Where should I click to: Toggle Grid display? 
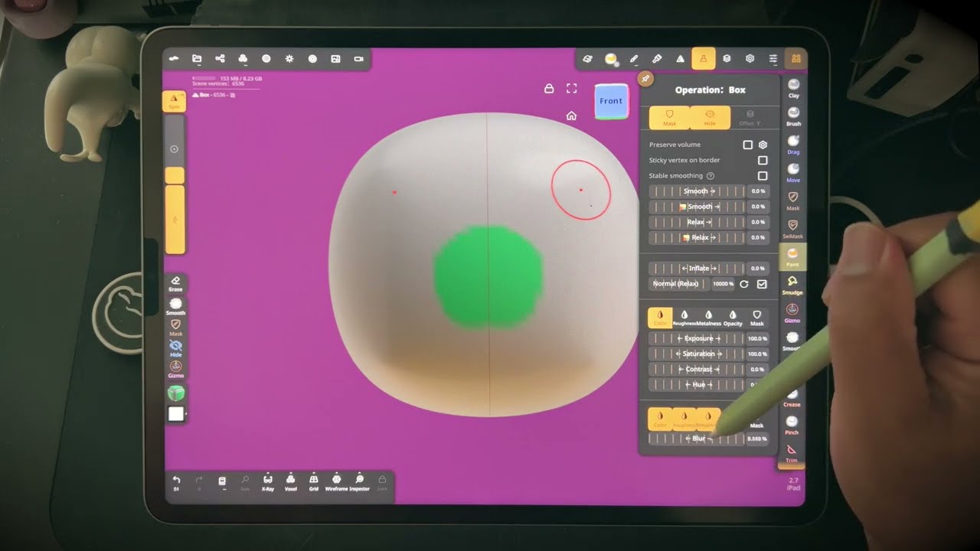[x=314, y=482]
